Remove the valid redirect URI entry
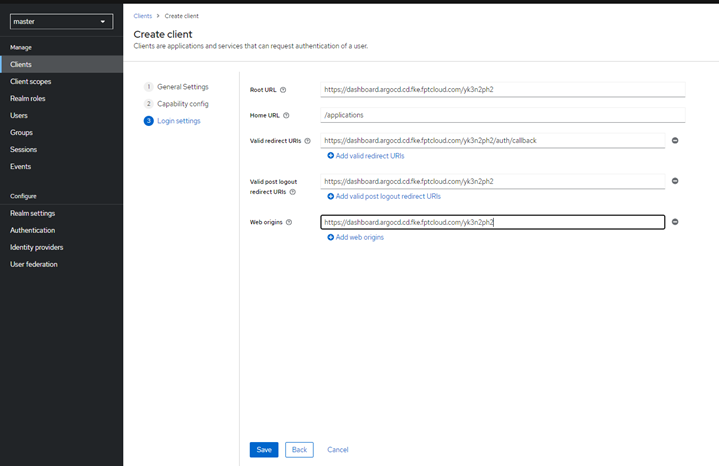 click(x=675, y=141)
